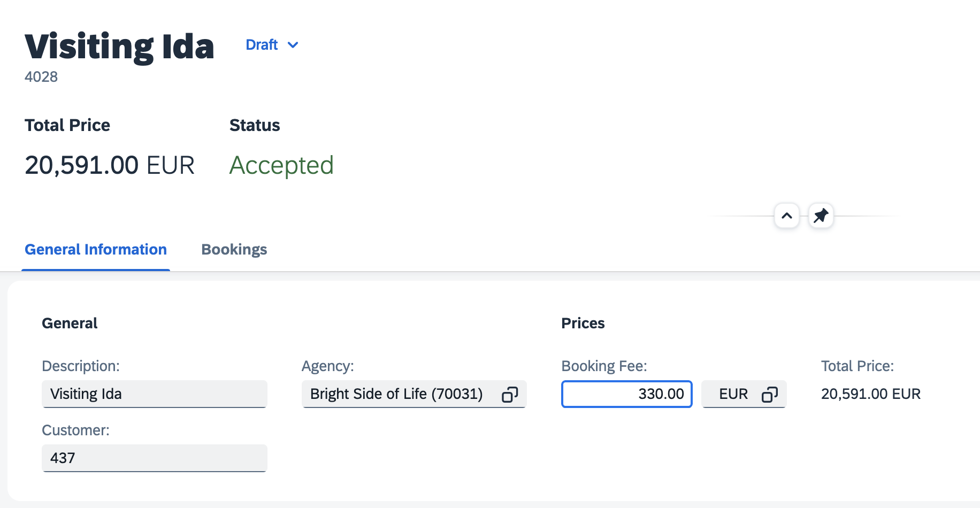Collapse the header with the up chevron

click(x=787, y=216)
